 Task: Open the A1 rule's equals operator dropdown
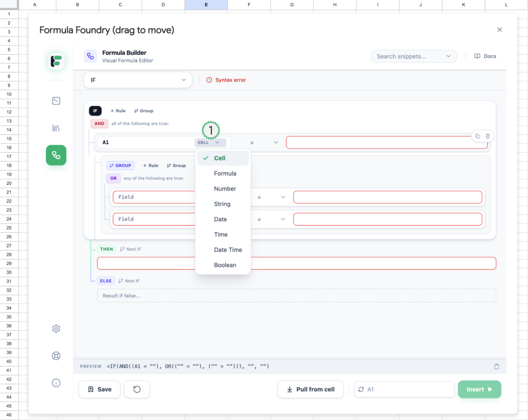265,142
